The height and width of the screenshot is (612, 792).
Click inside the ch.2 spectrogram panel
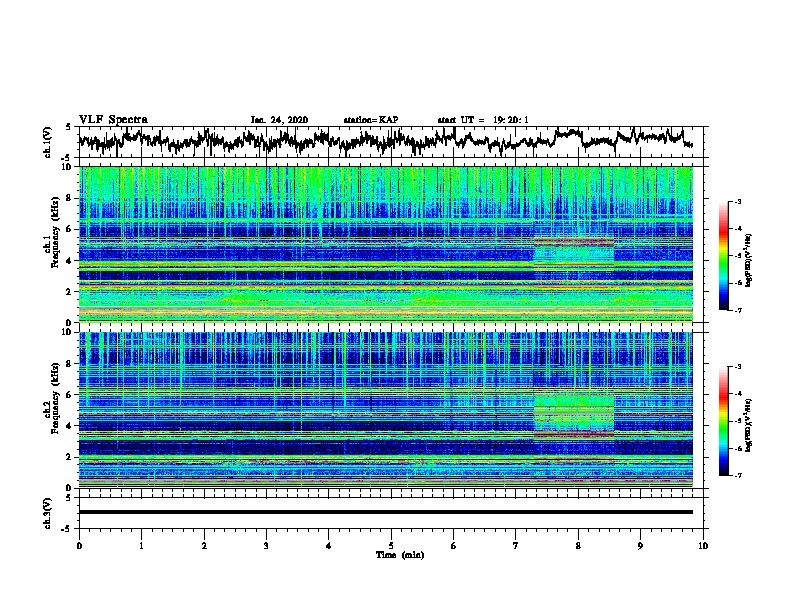point(385,410)
